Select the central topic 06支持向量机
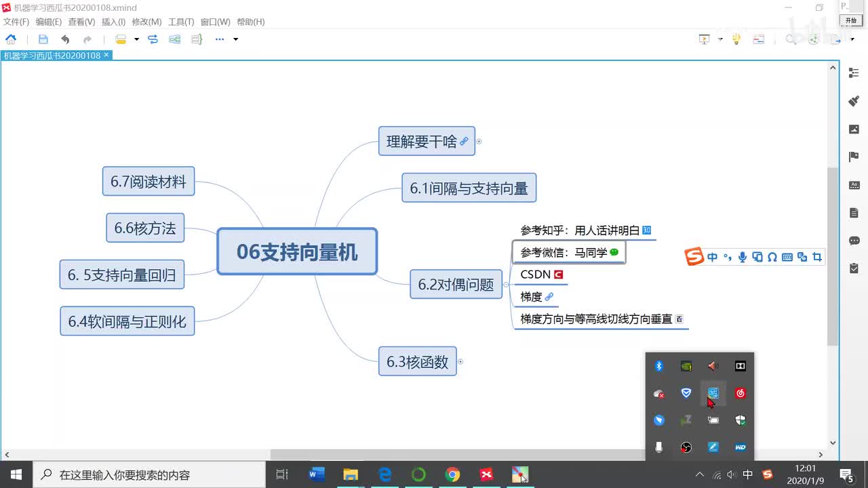The image size is (868, 488). coord(297,251)
